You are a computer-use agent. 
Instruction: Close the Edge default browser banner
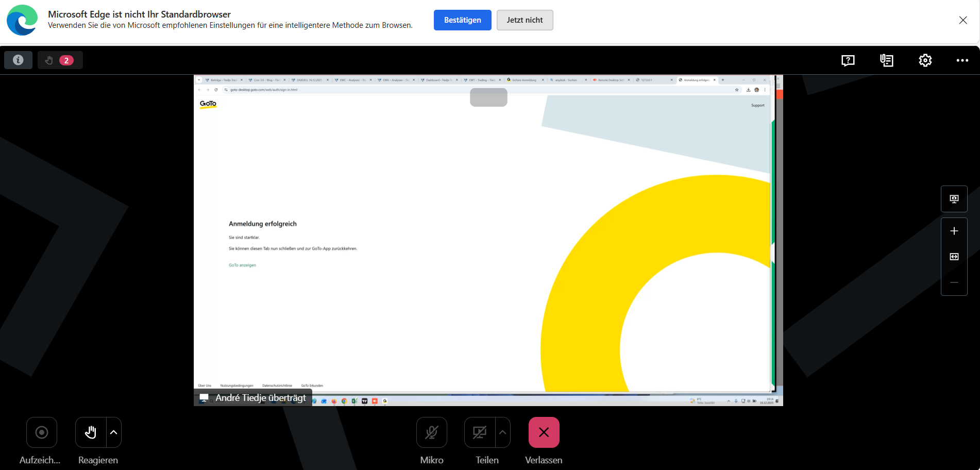pyautogui.click(x=962, y=20)
